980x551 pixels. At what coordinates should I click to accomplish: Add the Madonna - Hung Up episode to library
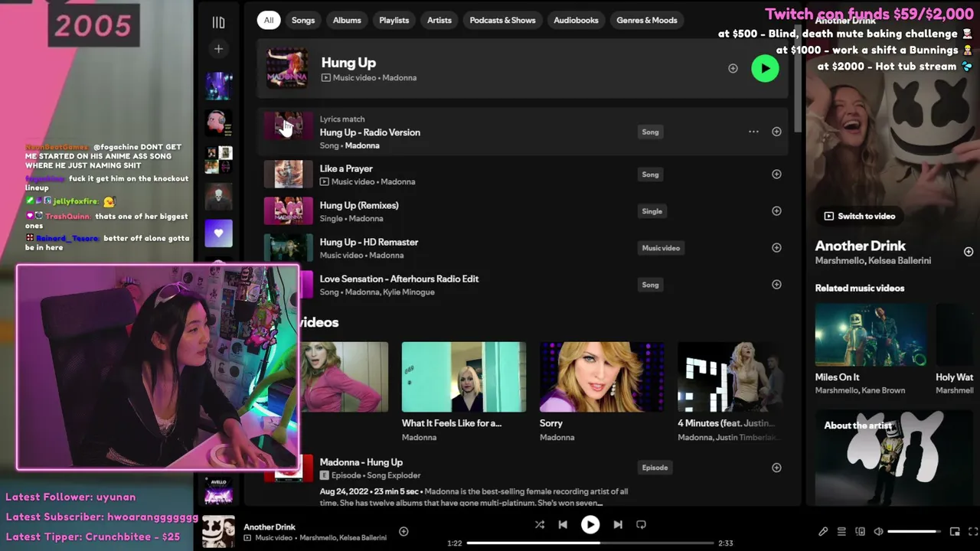pos(776,468)
